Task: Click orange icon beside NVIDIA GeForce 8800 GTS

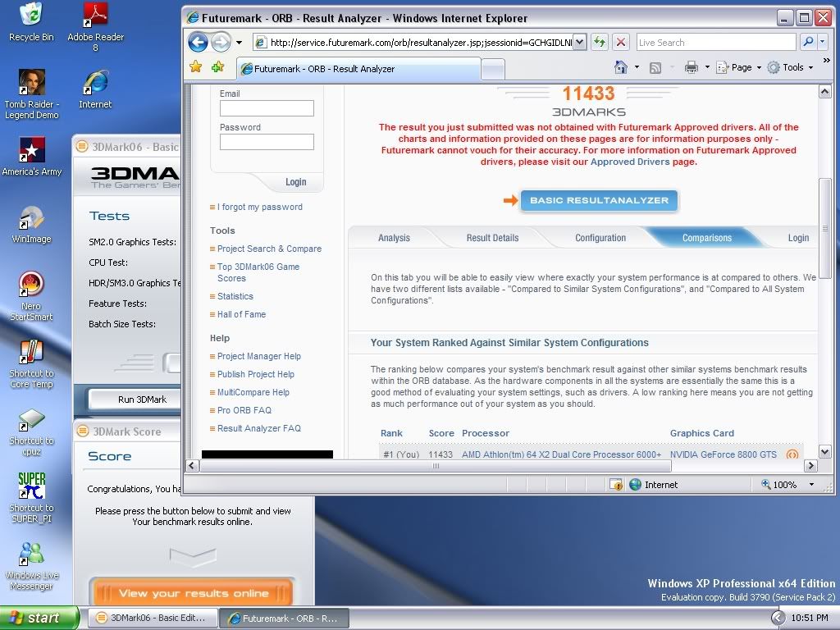Action: pos(792,454)
